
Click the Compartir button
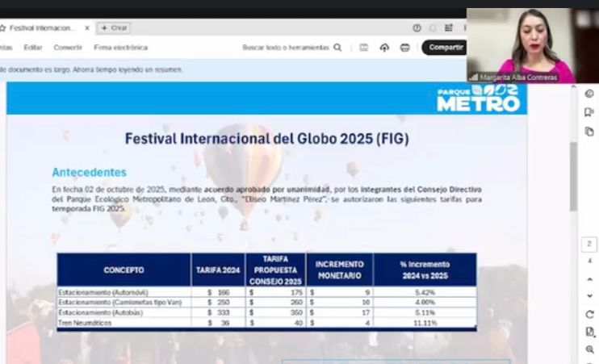[445, 48]
